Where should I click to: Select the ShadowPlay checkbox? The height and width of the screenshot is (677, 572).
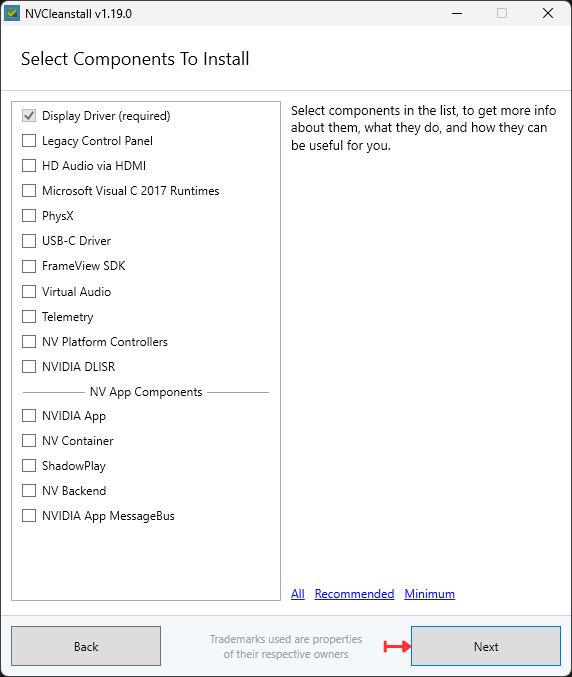[x=29, y=466]
